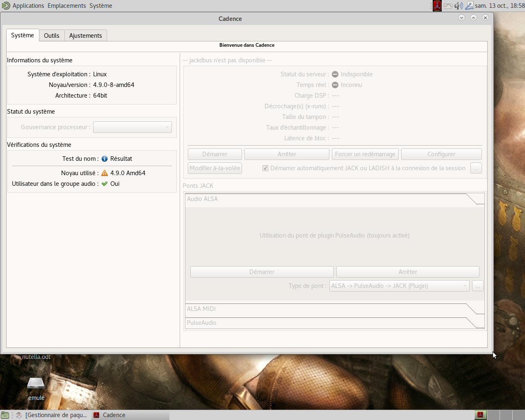Select the nutella.odt desktop file
The height and width of the screenshot is (420, 525).
coord(36,357)
